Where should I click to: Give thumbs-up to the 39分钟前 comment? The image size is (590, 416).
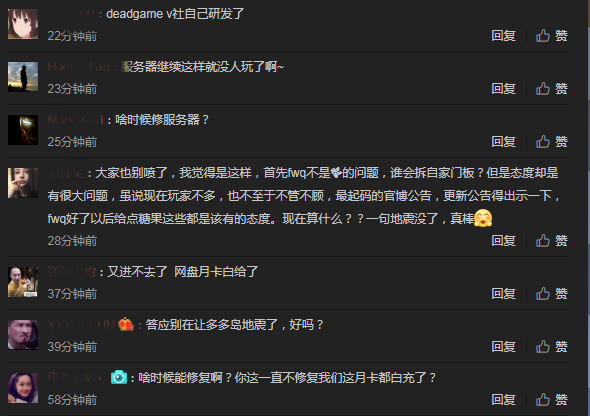tap(552, 347)
